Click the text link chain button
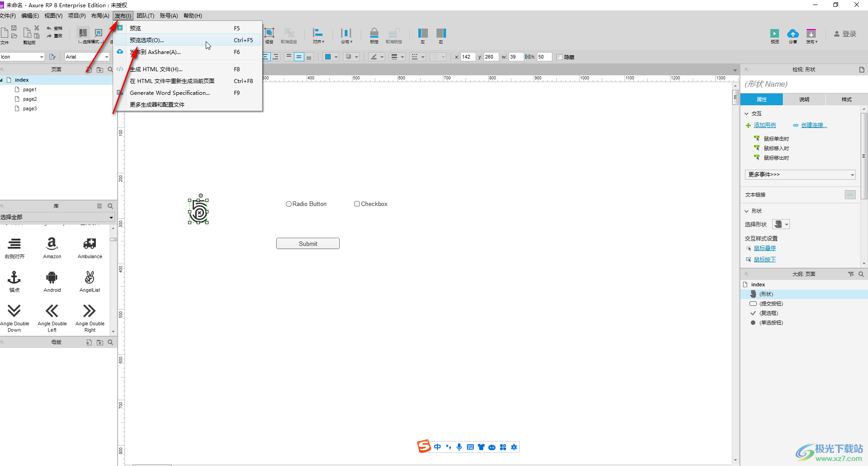Image resolution: width=868 pixels, height=466 pixels. (850, 195)
